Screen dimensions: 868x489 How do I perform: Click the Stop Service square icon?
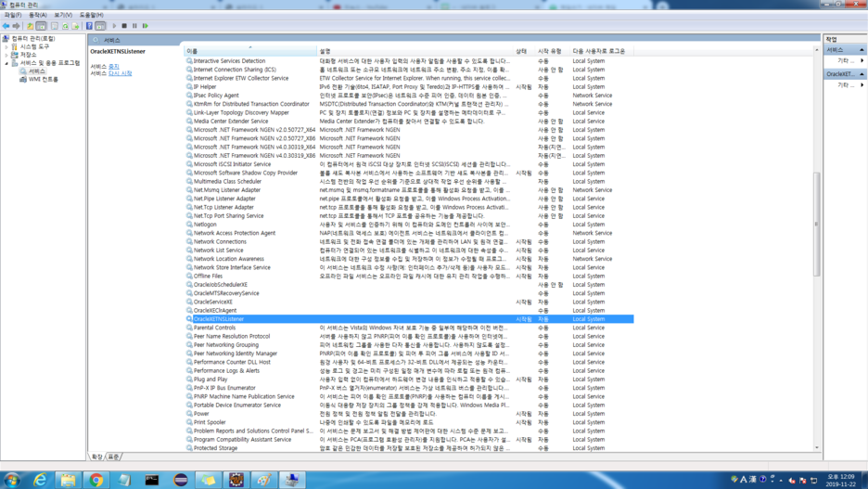(x=124, y=26)
